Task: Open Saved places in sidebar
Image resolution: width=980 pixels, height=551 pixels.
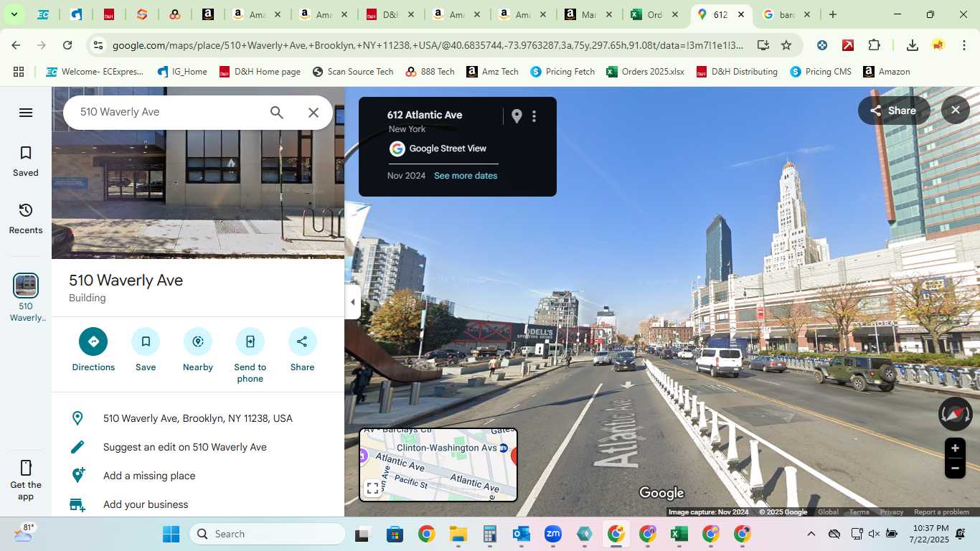Action: [x=26, y=161]
